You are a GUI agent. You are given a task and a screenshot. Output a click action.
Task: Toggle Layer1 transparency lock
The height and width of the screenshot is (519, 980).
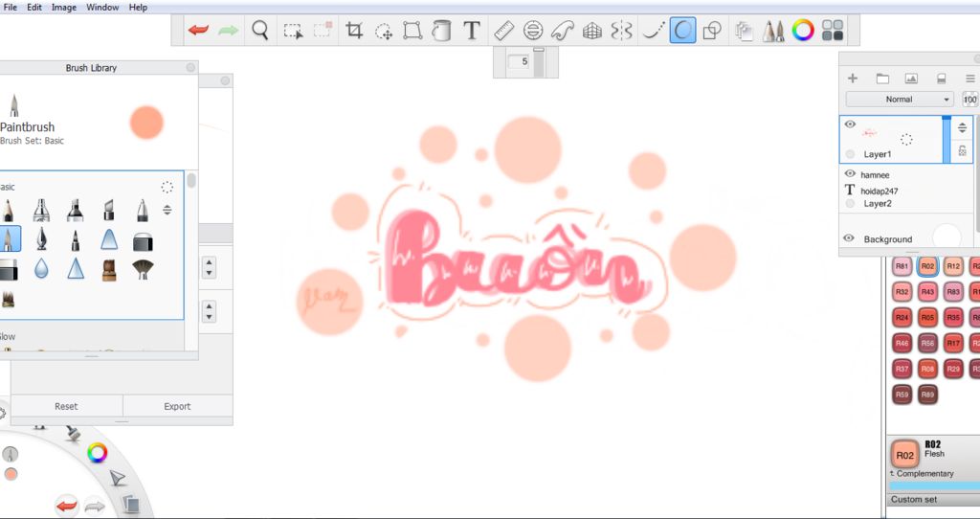tap(962, 150)
